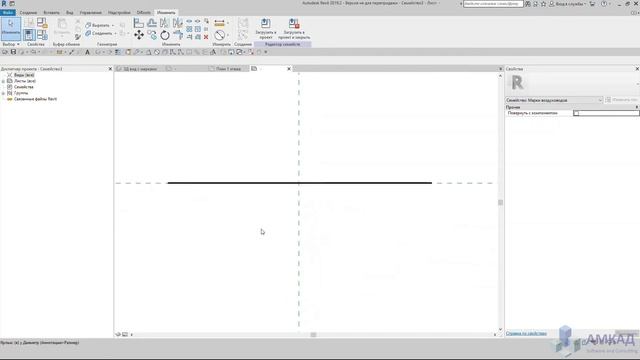Select 'Виды (все)' in Project Browser
Image resolution: width=640 pixels, height=360 pixels.
point(24,75)
